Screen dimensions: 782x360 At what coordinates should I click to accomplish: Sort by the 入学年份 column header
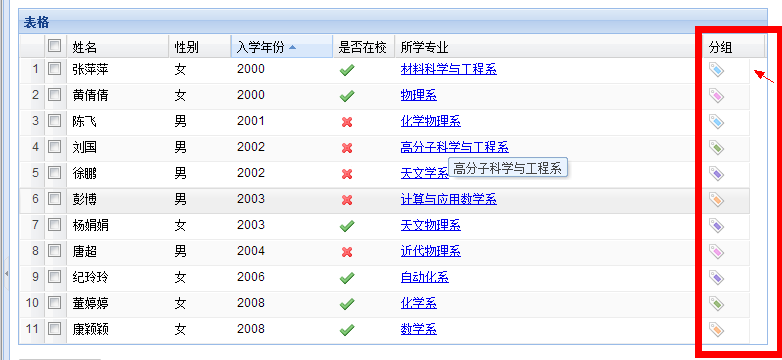tap(282, 46)
